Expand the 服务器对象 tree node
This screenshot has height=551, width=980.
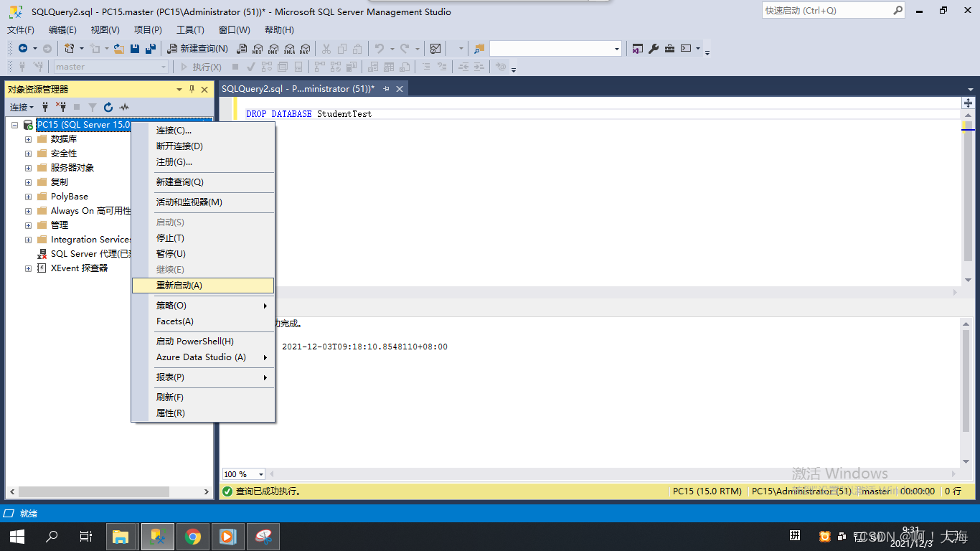pyautogui.click(x=28, y=168)
